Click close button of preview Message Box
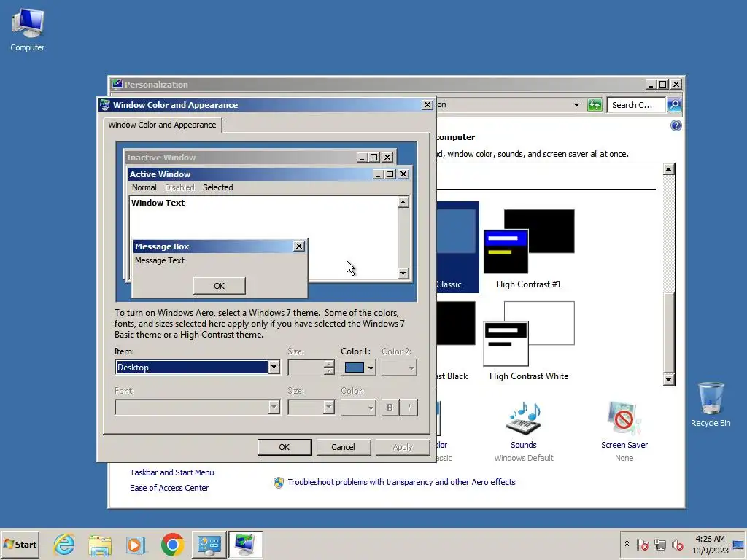This screenshot has height=560, width=747. coord(298,246)
